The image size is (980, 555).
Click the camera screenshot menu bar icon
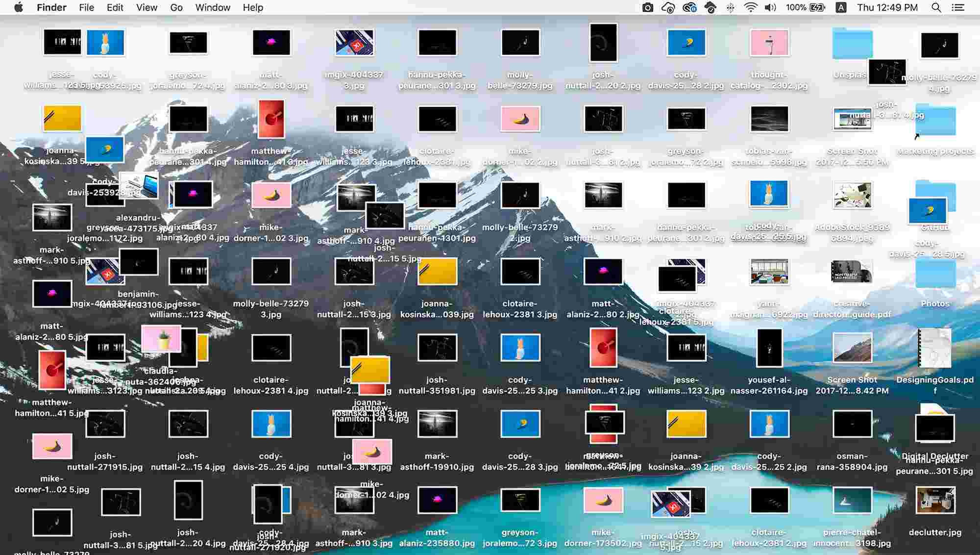[647, 7]
